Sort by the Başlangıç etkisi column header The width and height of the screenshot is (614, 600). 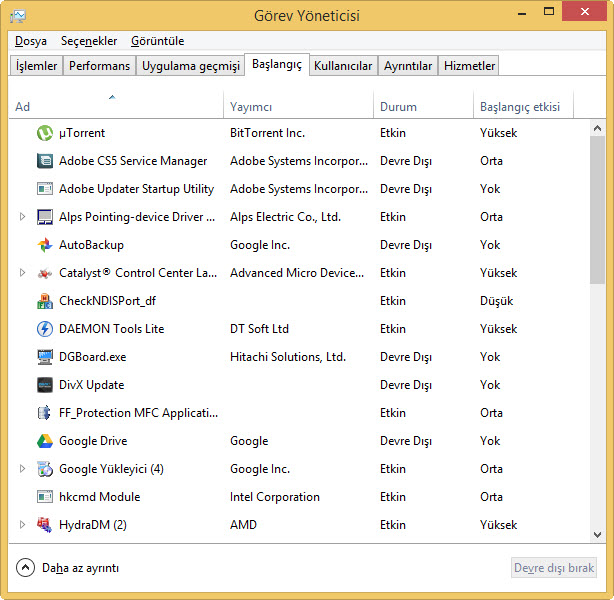pos(523,105)
